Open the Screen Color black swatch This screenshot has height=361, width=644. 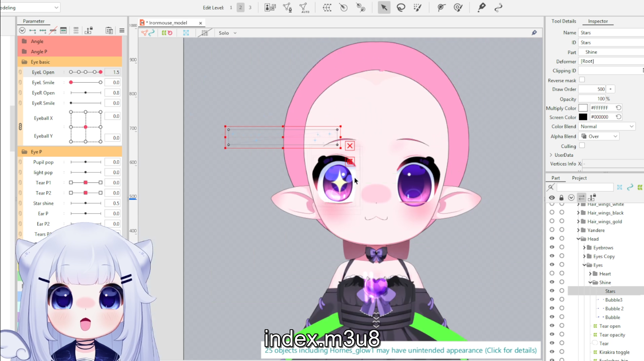(x=583, y=117)
